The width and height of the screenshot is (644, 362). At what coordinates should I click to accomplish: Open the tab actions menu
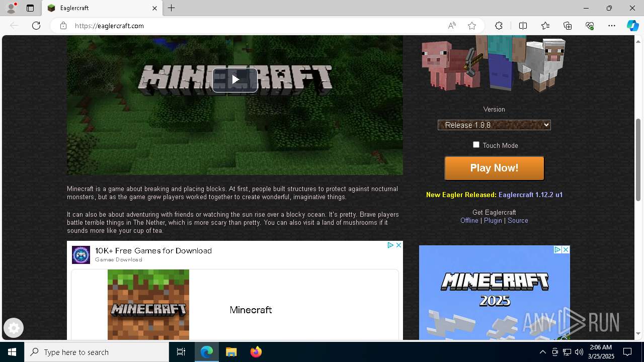tap(30, 8)
